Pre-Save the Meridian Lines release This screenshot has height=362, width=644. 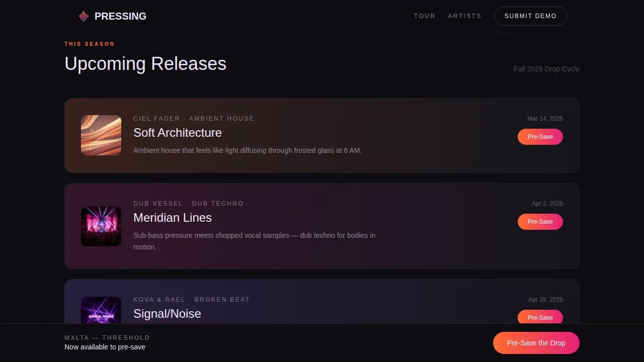(540, 221)
